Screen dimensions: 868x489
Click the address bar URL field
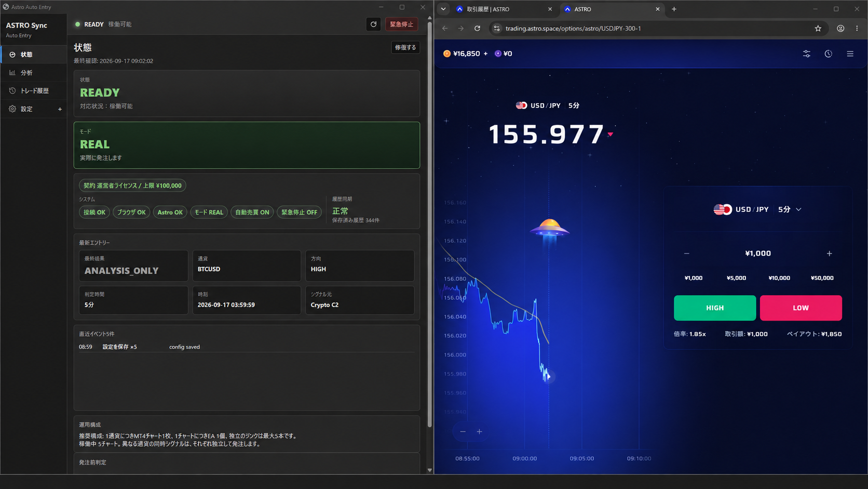pyautogui.click(x=658, y=29)
